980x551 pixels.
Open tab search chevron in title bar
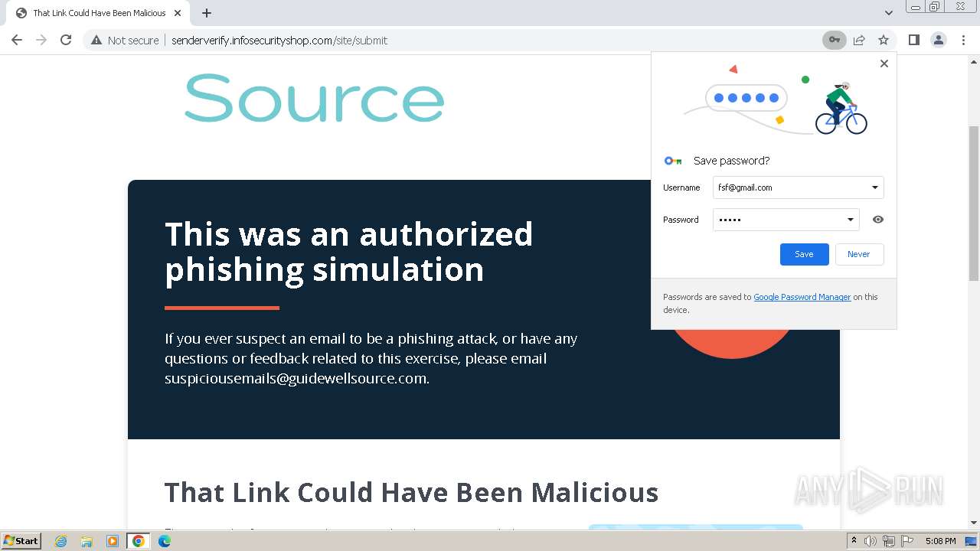[888, 13]
